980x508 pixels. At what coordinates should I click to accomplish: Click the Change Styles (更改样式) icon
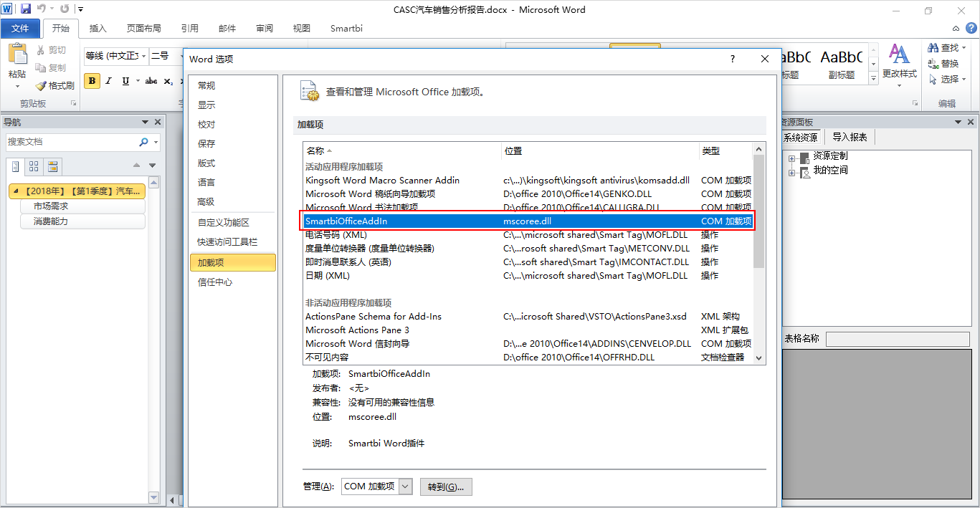[x=899, y=54]
